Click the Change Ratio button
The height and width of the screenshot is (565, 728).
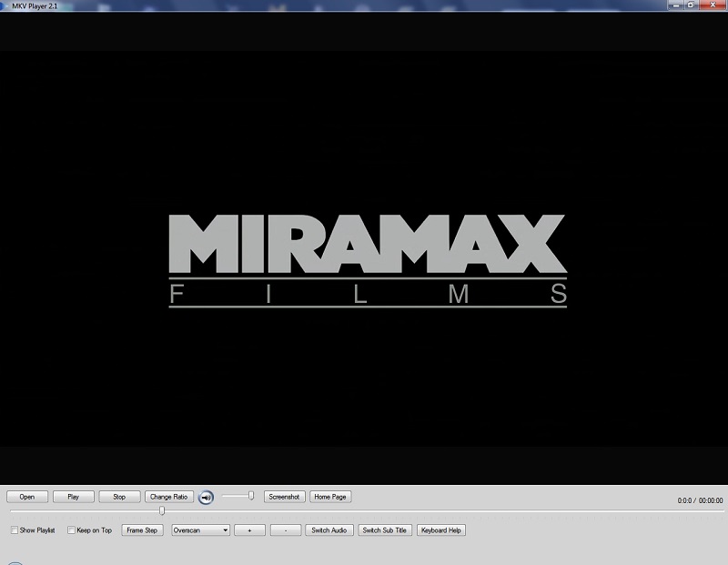pos(169,497)
